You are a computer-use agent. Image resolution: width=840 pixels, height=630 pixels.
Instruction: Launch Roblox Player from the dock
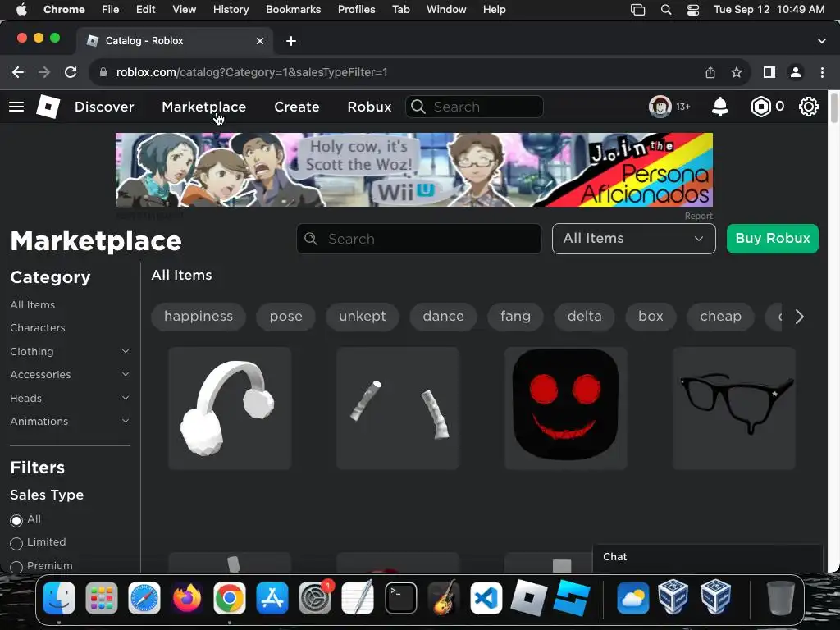(x=528, y=598)
